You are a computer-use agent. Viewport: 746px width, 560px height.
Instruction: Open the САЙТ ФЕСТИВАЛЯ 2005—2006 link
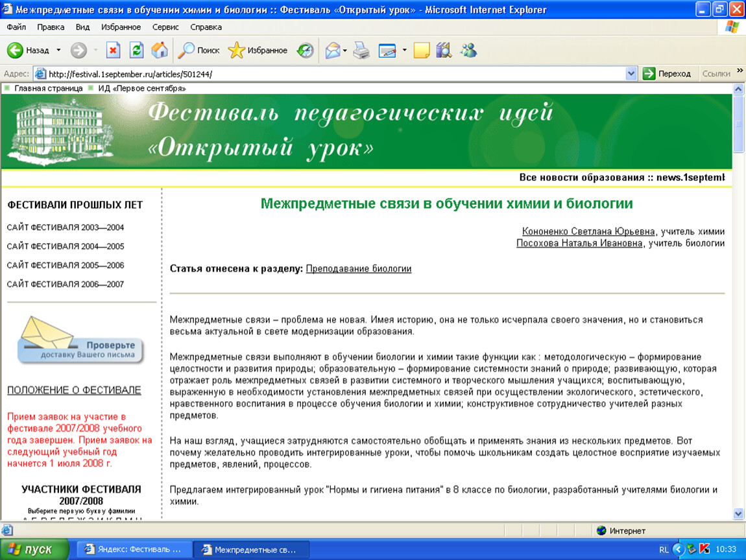pos(66,265)
